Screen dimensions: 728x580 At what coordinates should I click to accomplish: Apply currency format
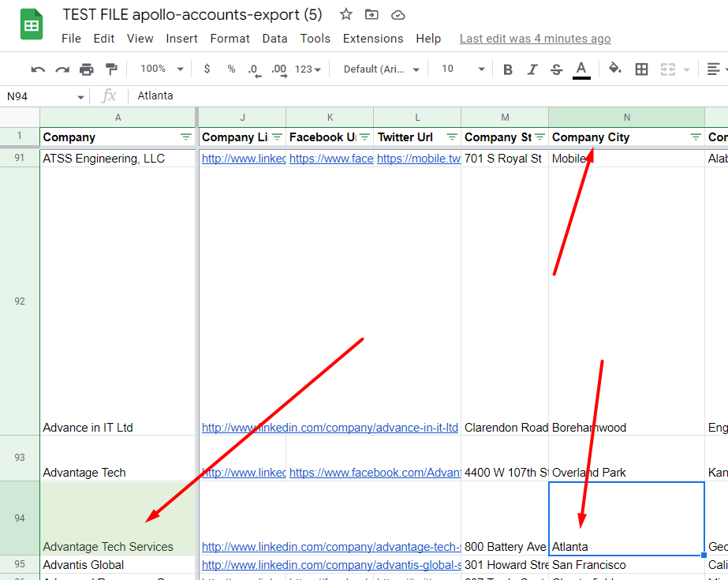pos(207,69)
